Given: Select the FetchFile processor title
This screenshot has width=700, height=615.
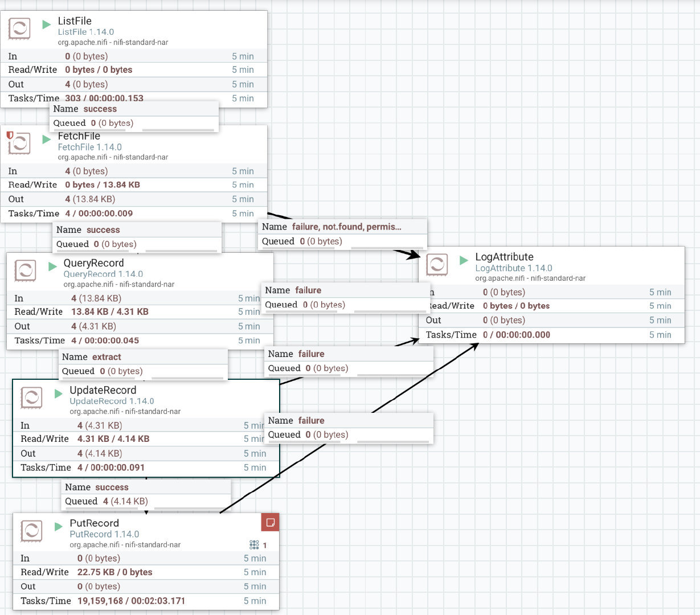Looking at the screenshot, I should tap(79, 136).
